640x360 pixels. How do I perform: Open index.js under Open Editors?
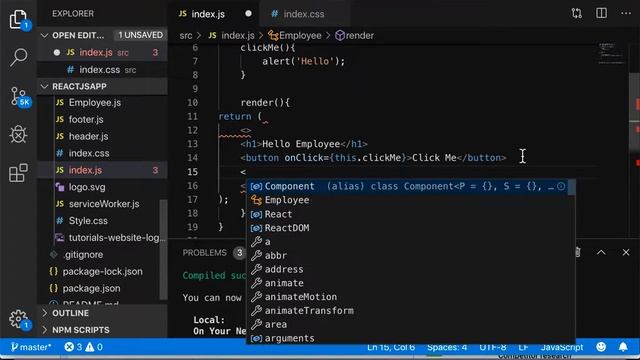coord(102,53)
